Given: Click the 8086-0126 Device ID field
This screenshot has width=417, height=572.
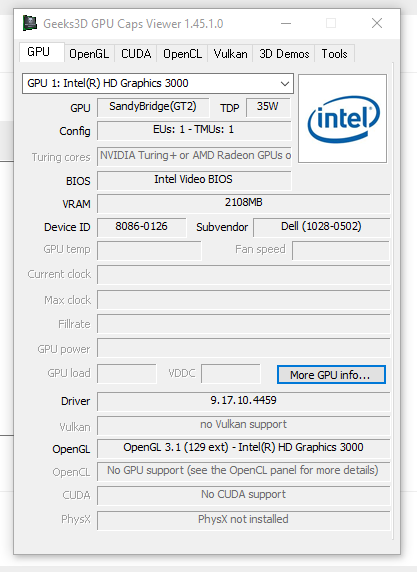Looking at the screenshot, I should 142,227.
